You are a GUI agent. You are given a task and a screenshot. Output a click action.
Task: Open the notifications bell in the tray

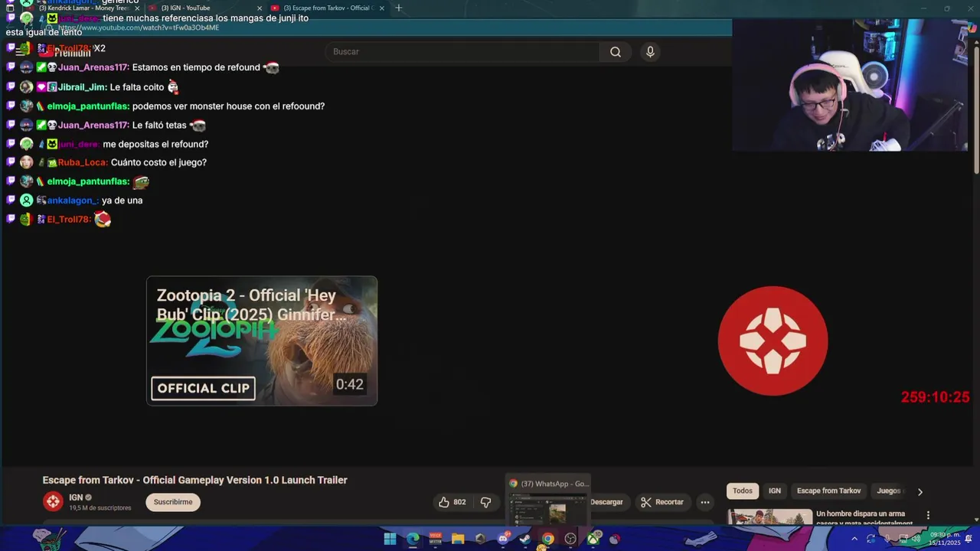tap(968, 539)
